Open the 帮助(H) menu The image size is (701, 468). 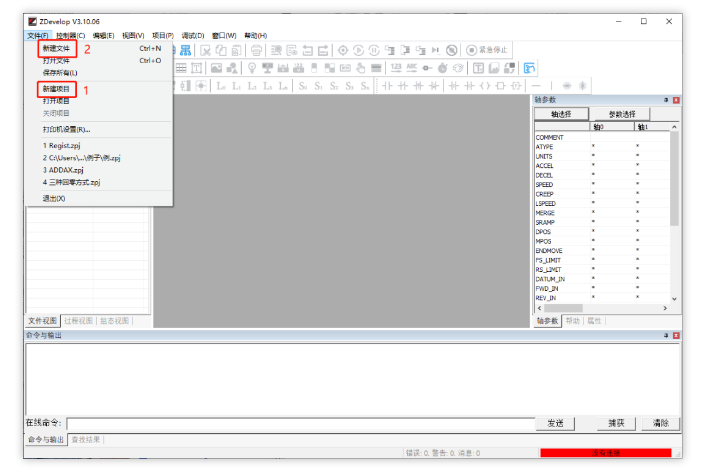255,35
